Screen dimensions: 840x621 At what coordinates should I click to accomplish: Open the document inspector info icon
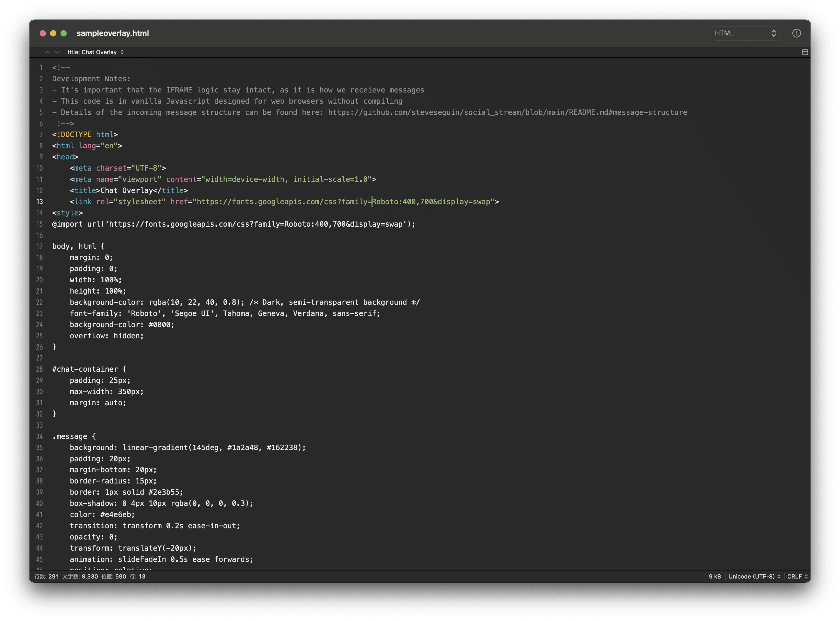(x=796, y=33)
